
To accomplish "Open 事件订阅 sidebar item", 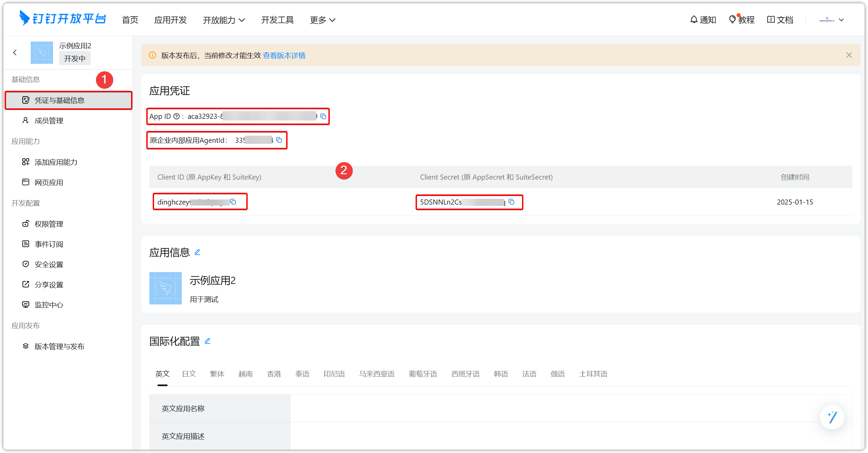I will 69,244.
